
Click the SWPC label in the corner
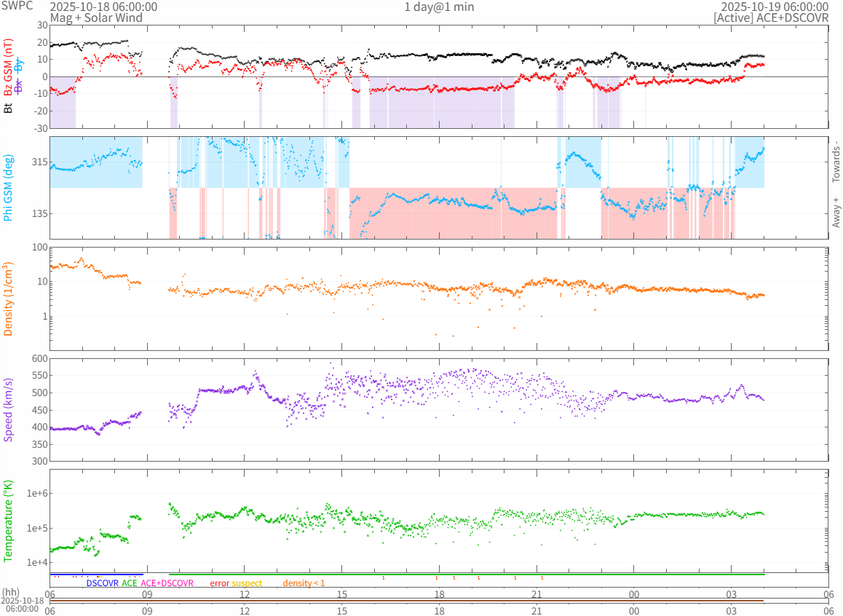[x=16, y=7]
